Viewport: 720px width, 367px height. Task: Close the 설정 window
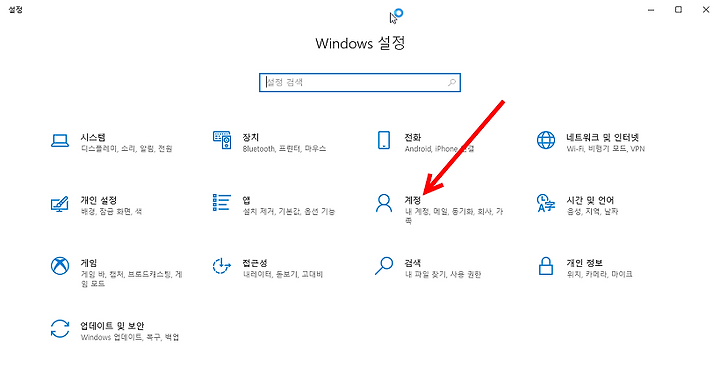coord(706,10)
